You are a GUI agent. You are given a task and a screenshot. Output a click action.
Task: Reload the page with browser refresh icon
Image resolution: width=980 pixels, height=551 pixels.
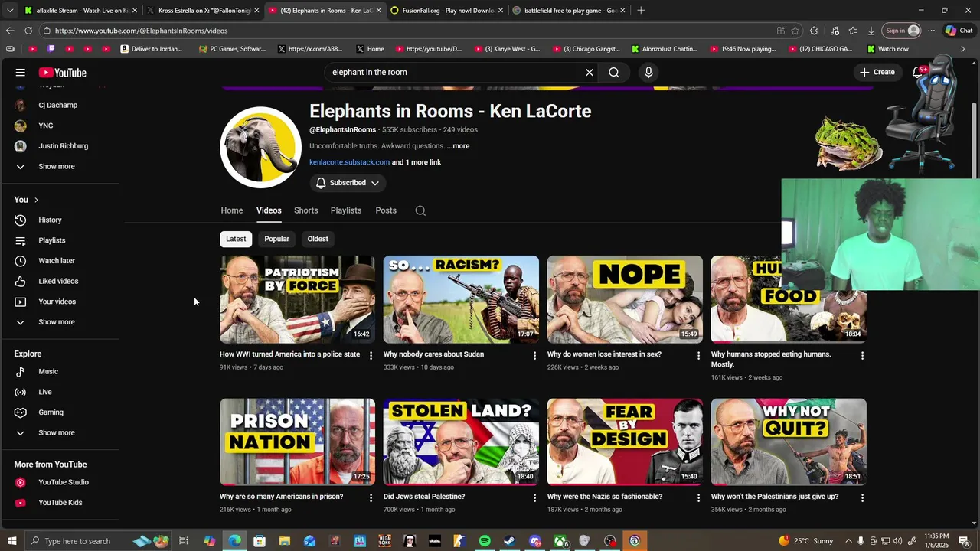tap(28, 31)
